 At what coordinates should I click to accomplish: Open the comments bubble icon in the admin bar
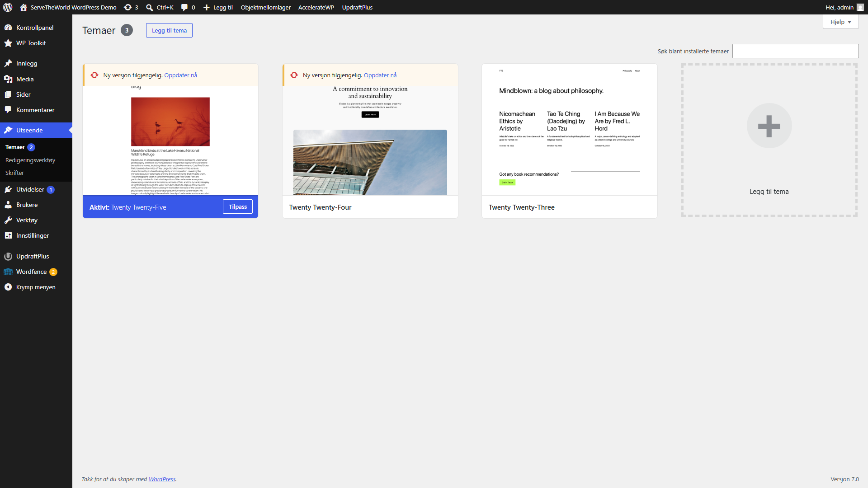[x=184, y=7]
